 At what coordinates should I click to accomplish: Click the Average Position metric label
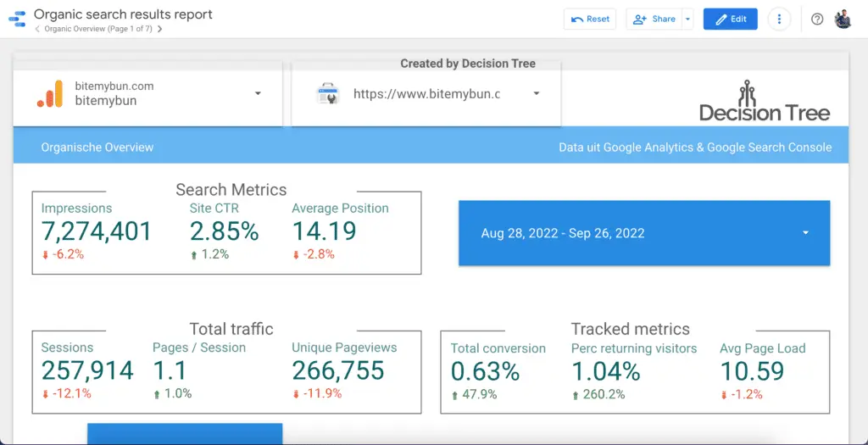coord(340,209)
